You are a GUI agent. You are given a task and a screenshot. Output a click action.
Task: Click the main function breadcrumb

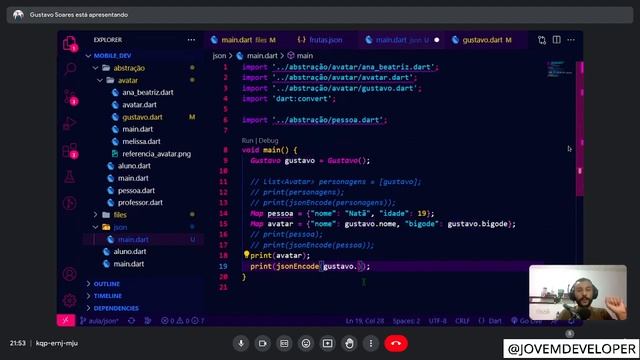coord(300,56)
